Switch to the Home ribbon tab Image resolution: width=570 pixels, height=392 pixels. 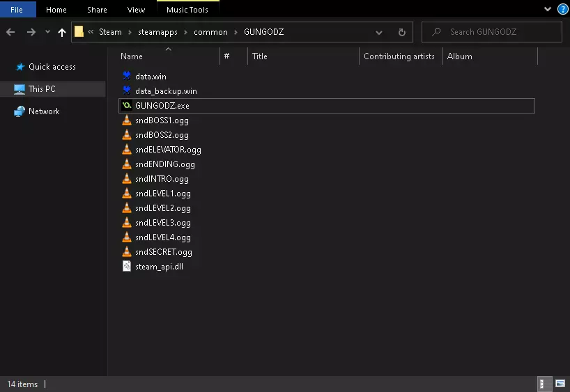[56, 10]
